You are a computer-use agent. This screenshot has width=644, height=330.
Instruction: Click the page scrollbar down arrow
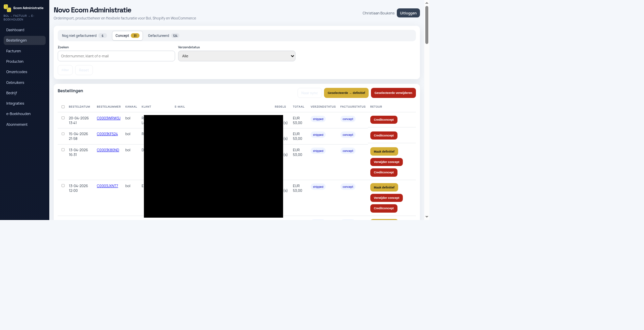[x=427, y=217]
